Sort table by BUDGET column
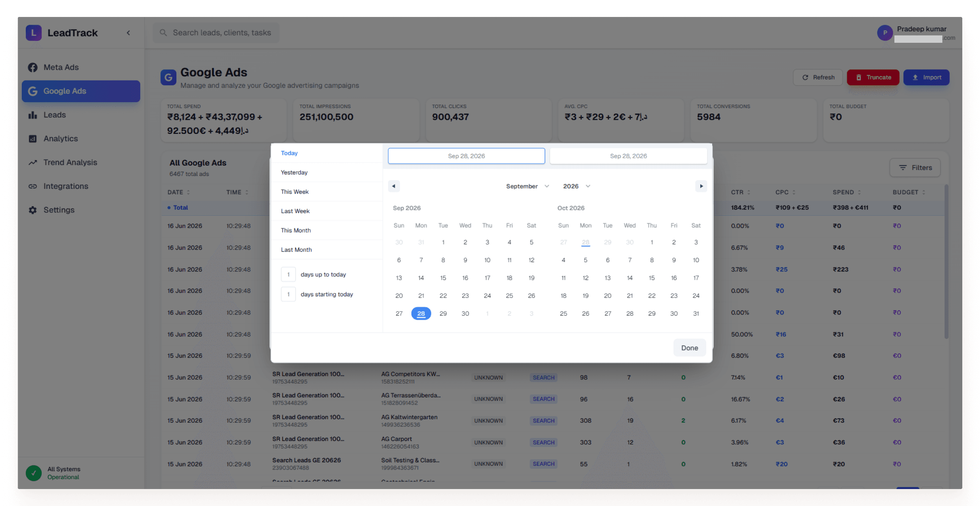980x506 pixels. [909, 193]
